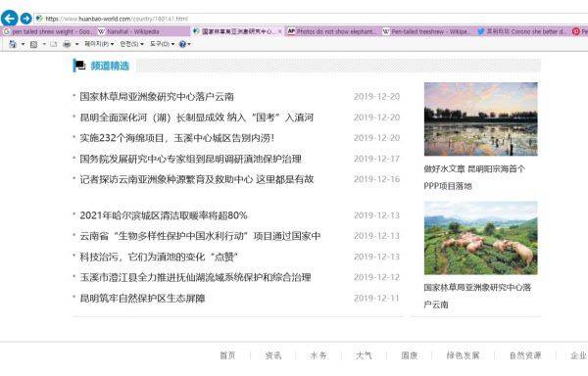
Task: Open the 안전(S) safety menu
Action: tap(131, 44)
